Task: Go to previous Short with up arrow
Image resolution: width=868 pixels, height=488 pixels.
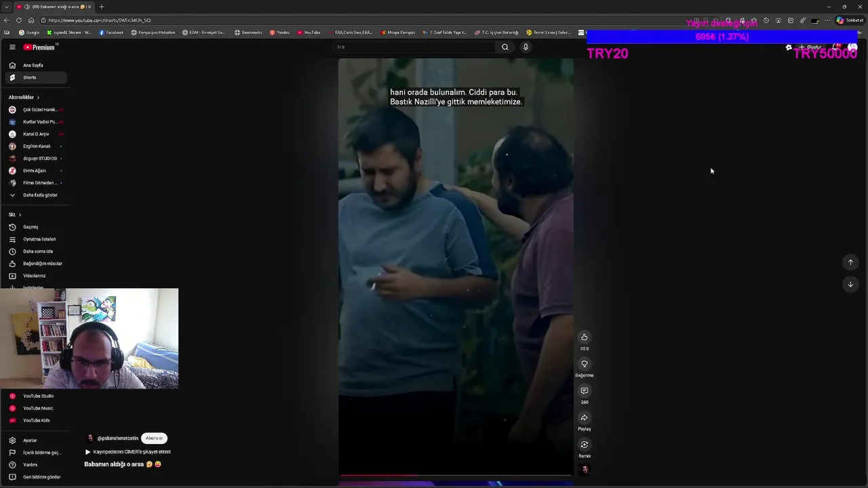Action: [850, 262]
